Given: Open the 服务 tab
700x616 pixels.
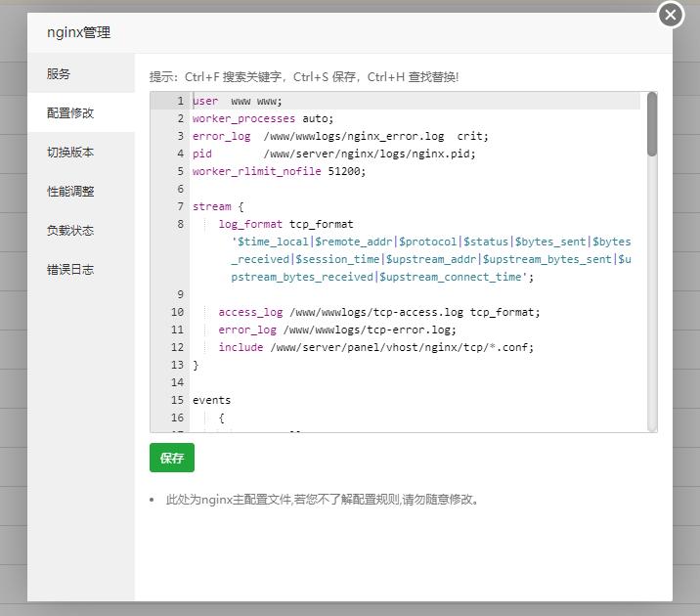Looking at the screenshot, I should pos(60,74).
